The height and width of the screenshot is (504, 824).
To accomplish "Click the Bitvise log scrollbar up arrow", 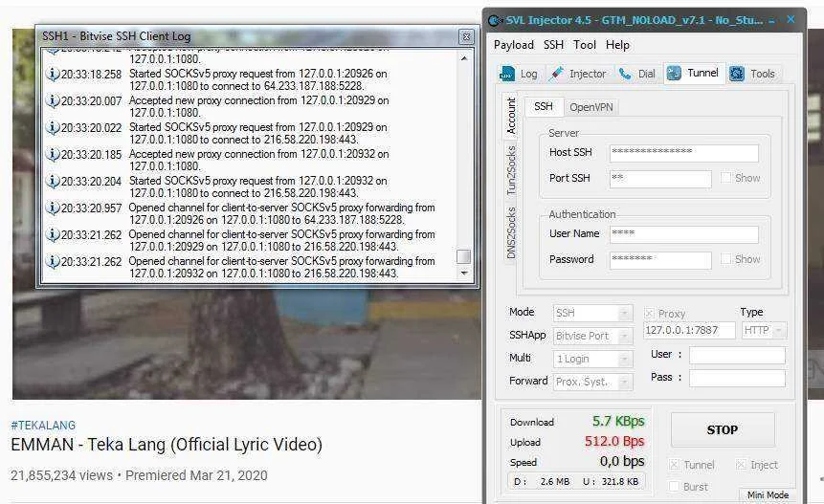I will click(463, 58).
